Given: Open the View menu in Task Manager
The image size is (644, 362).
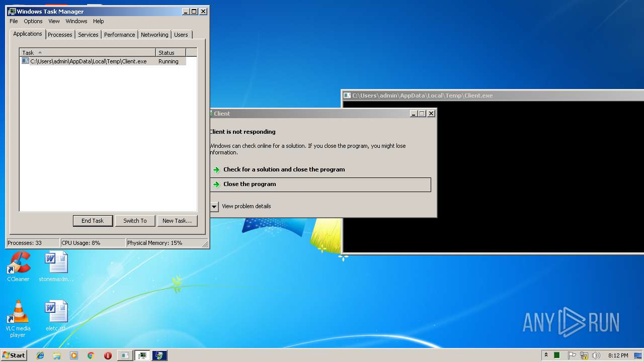Looking at the screenshot, I should (54, 21).
